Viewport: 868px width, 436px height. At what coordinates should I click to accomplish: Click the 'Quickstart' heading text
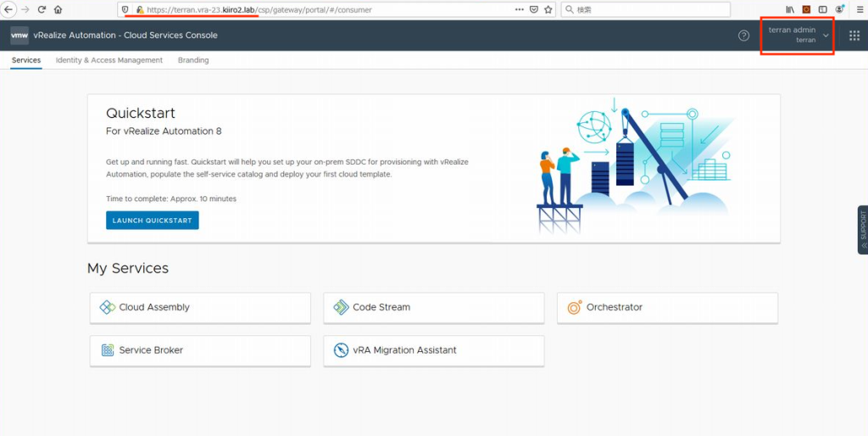click(141, 113)
